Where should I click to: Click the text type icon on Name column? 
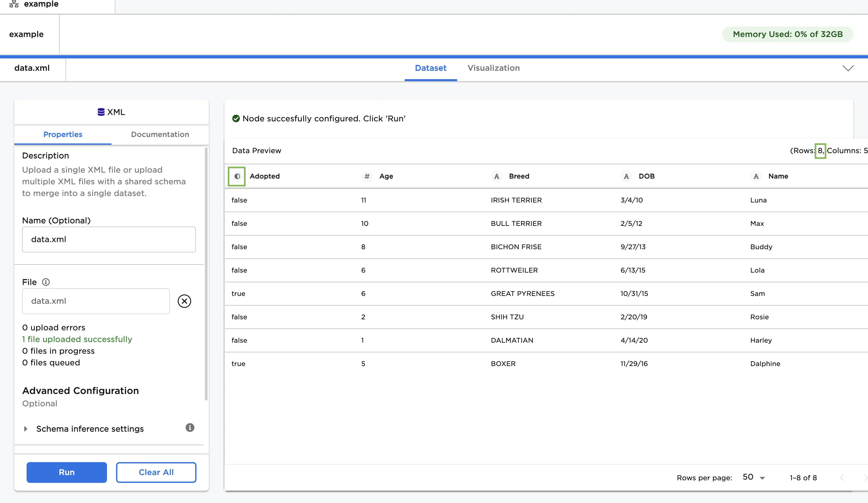point(756,176)
